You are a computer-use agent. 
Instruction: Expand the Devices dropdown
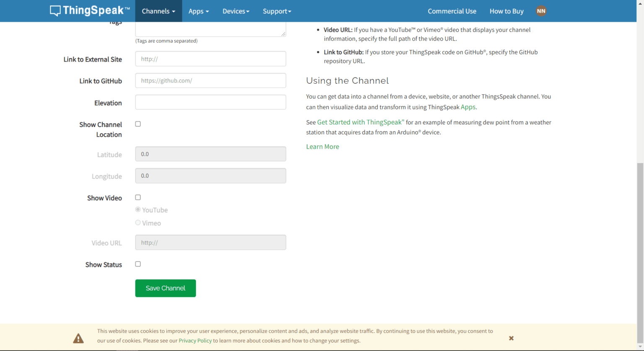point(236,11)
